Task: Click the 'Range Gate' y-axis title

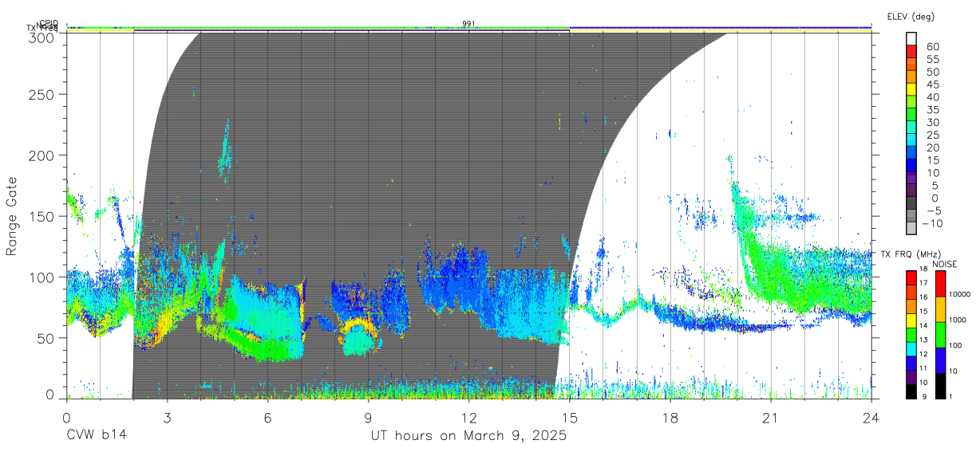Action: pos(12,217)
